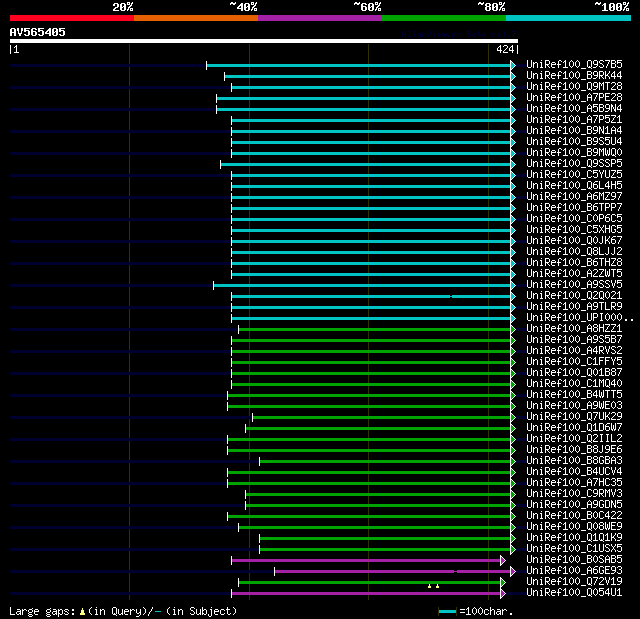The image size is (640, 619).
Task: Click the UniRef100_Q9S7B5 hit label
Action: [574, 64]
